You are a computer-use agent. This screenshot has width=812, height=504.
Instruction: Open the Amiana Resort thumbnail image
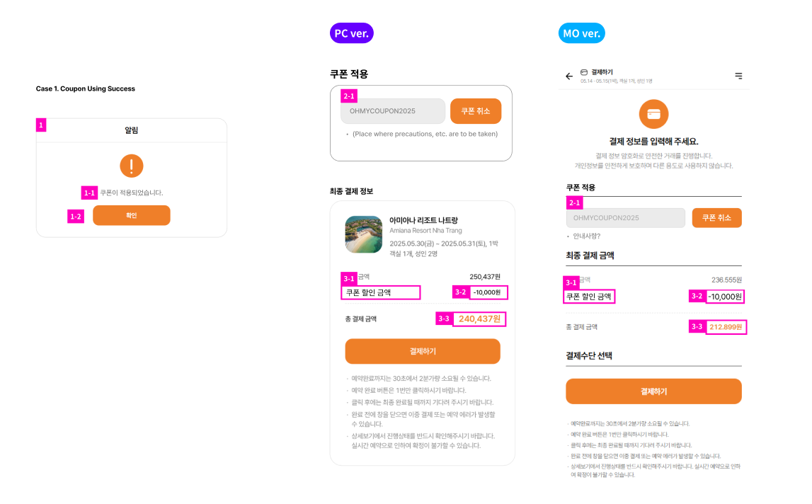(364, 234)
